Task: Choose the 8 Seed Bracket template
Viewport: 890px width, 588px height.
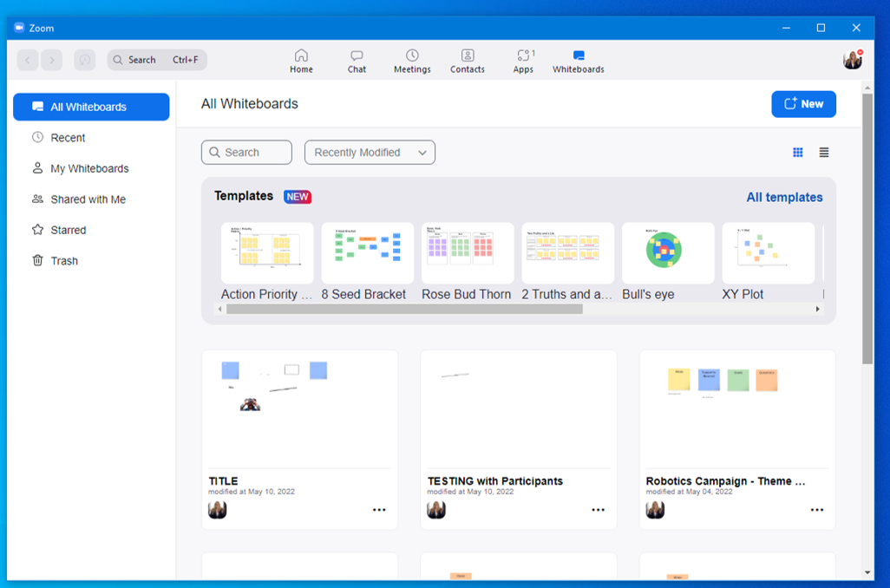Action: [367, 253]
